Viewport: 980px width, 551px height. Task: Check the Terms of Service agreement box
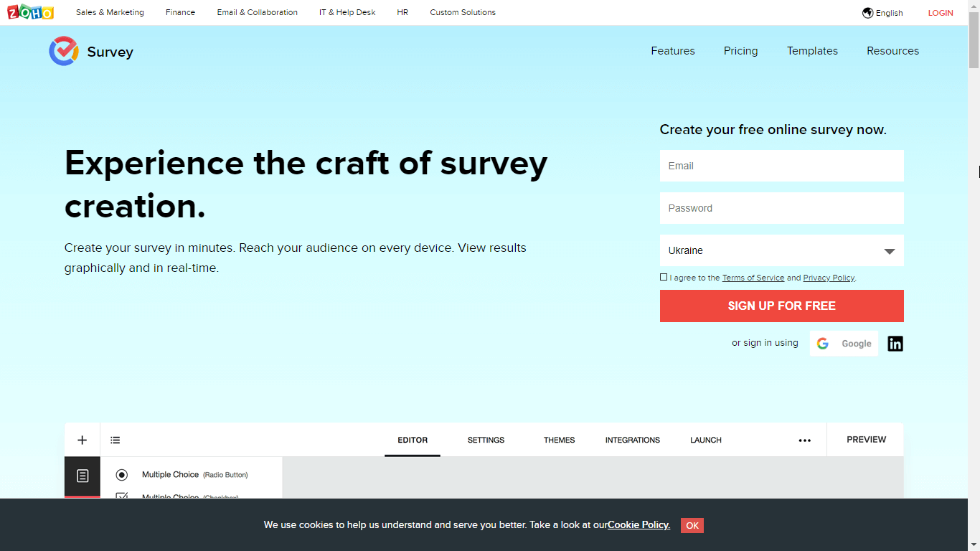[664, 277]
